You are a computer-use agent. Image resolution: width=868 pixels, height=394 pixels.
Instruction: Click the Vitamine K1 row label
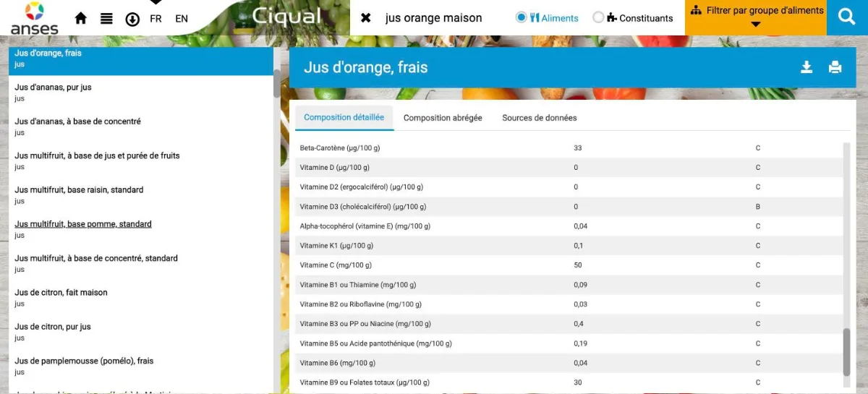click(336, 246)
